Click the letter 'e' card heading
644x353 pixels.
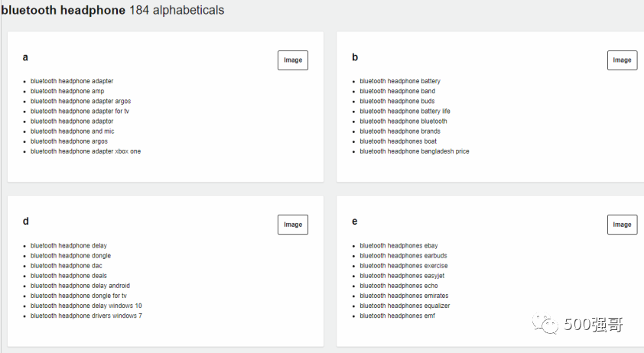tap(355, 222)
